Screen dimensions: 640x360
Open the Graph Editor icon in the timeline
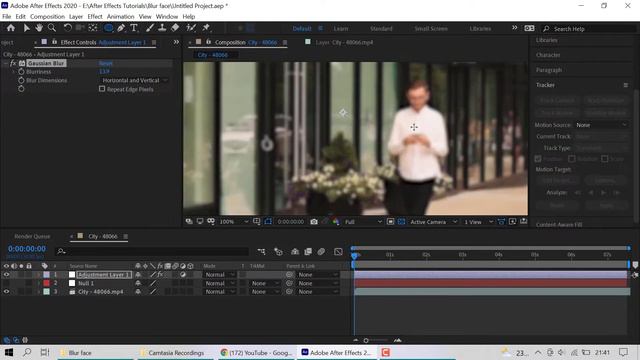[338, 252]
